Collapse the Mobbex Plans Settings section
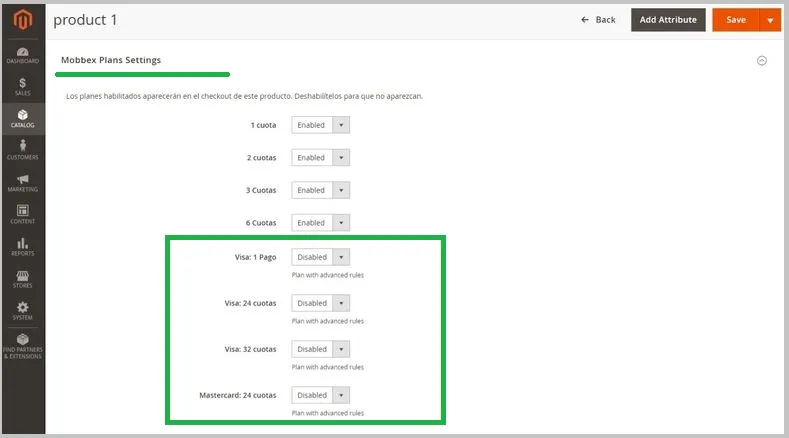 click(762, 60)
